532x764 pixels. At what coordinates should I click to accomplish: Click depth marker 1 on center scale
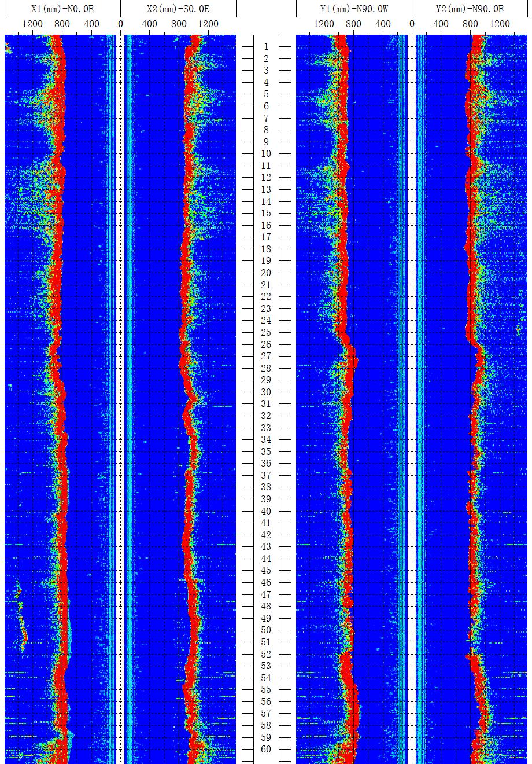pos(266,47)
